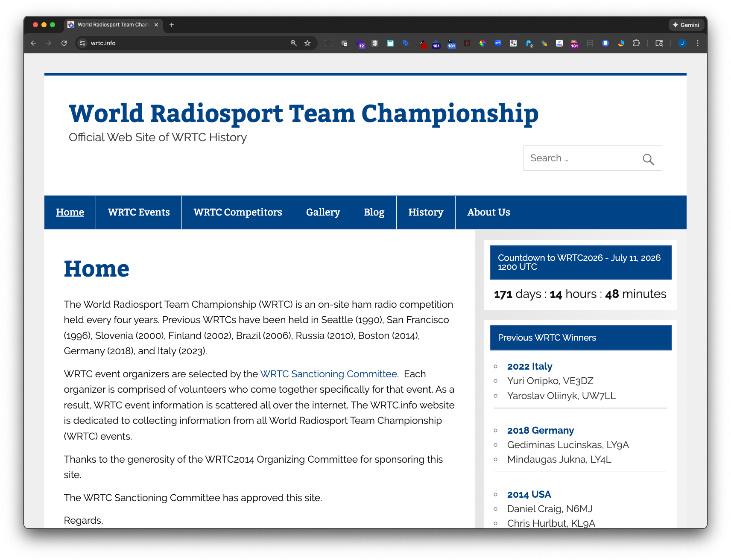The height and width of the screenshot is (560, 731).
Task: Click the WRTC Sanctioning Committee link
Action: [328, 374]
